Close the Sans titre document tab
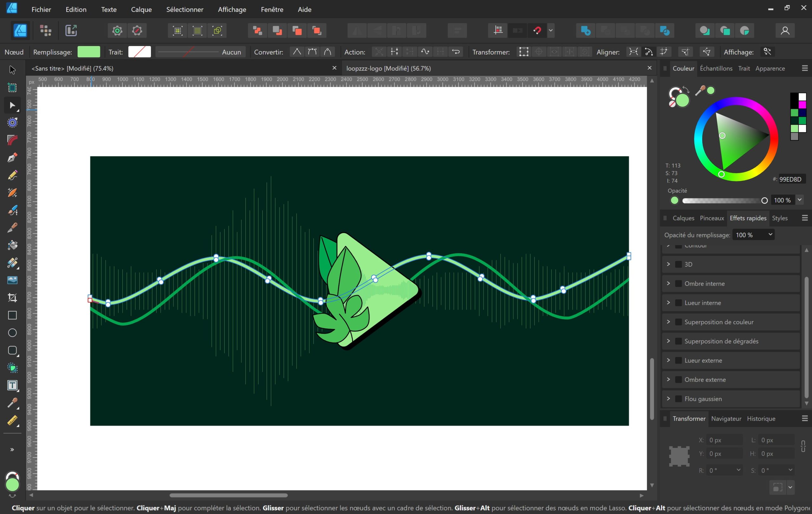This screenshot has width=812, height=514. tap(334, 68)
